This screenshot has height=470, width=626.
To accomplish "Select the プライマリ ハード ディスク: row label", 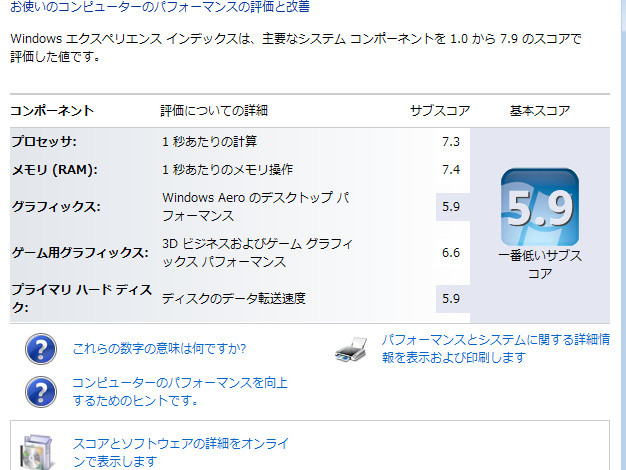I will coord(81,298).
